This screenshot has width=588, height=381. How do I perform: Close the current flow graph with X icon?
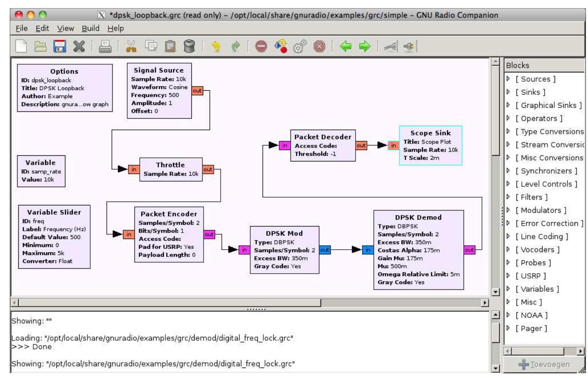coord(79,46)
